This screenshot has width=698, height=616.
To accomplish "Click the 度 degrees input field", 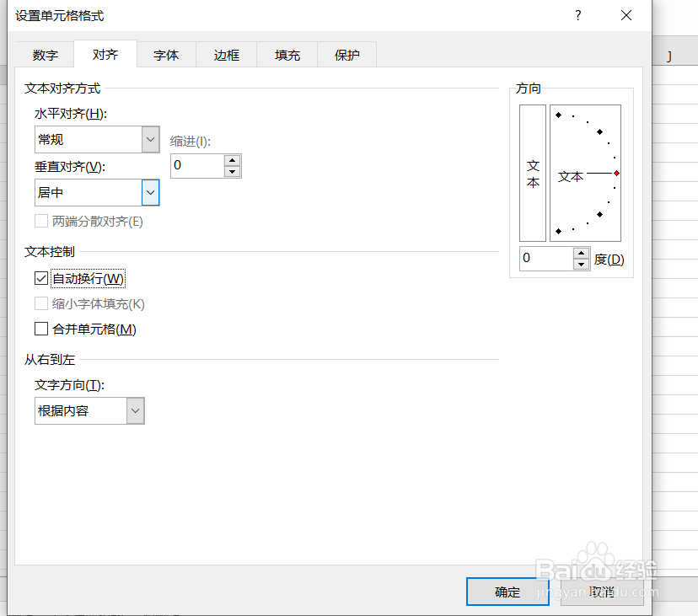I will [546, 258].
